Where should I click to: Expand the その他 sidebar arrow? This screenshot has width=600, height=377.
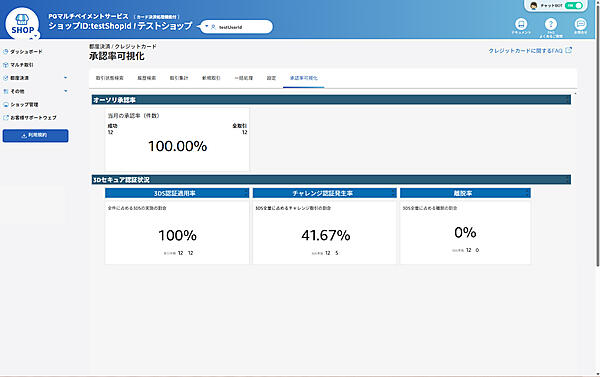[65, 91]
